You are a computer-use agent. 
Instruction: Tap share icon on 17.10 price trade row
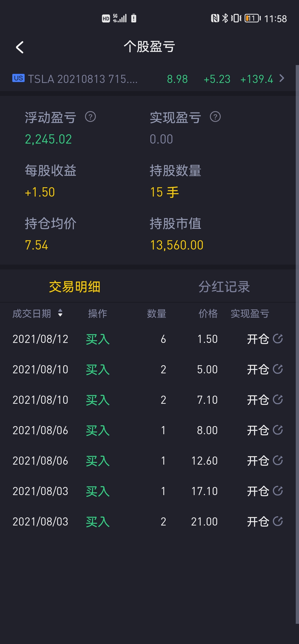277,491
